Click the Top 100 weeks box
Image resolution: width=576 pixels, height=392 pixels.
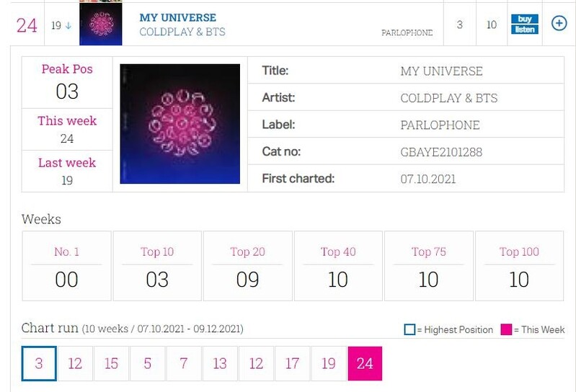(x=519, y=266)
